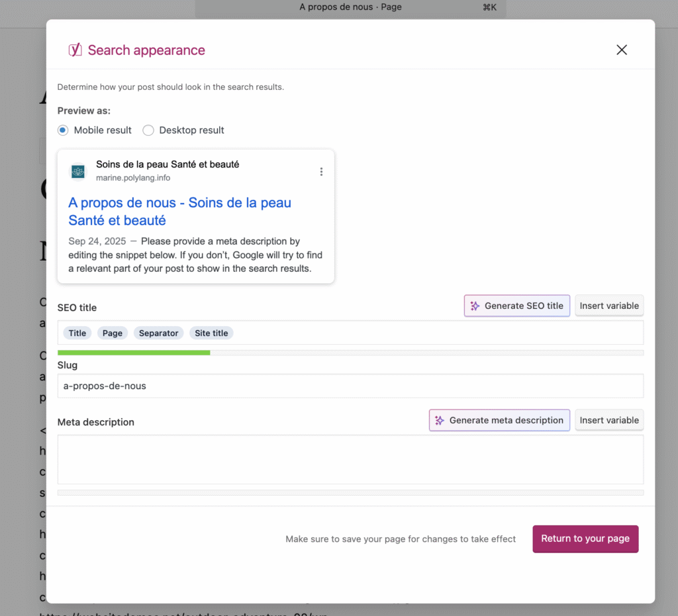Image resolution: width=678 pixels, height=616 pixels.
Task: Open the snippet preview three-dot menu
Action: (x=321, y=171)
